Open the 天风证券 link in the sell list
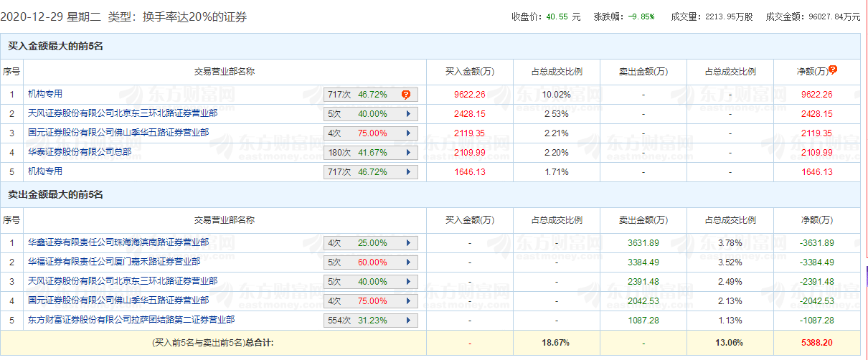868x360 pixels. [123, 281]
